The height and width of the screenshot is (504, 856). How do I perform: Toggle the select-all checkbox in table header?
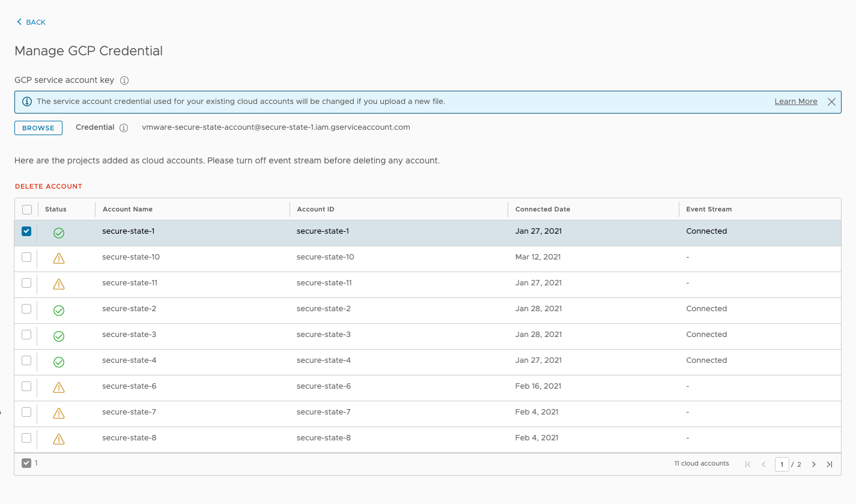tap(26, 209)
